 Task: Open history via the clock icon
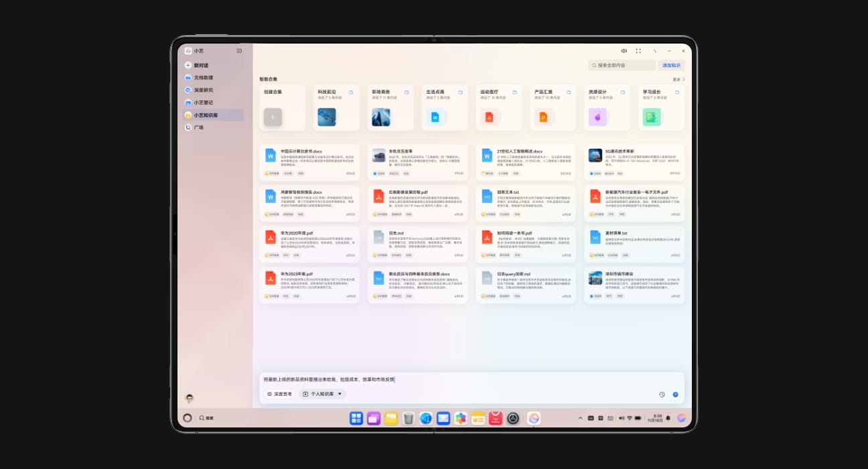(x=662, y=395)
